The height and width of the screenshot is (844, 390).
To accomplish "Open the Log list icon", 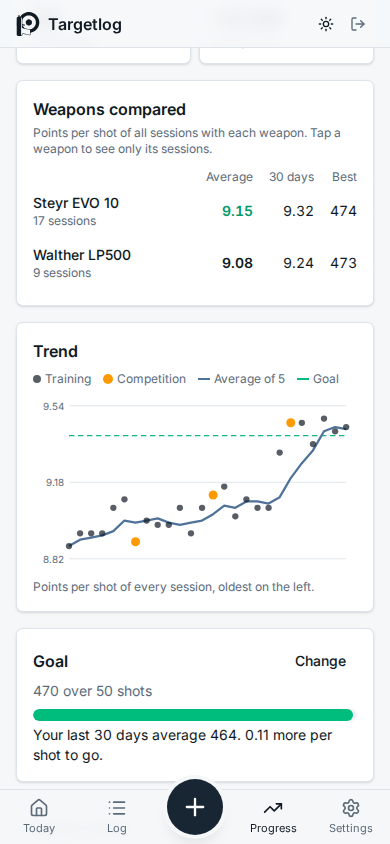I will pos(117,808).
